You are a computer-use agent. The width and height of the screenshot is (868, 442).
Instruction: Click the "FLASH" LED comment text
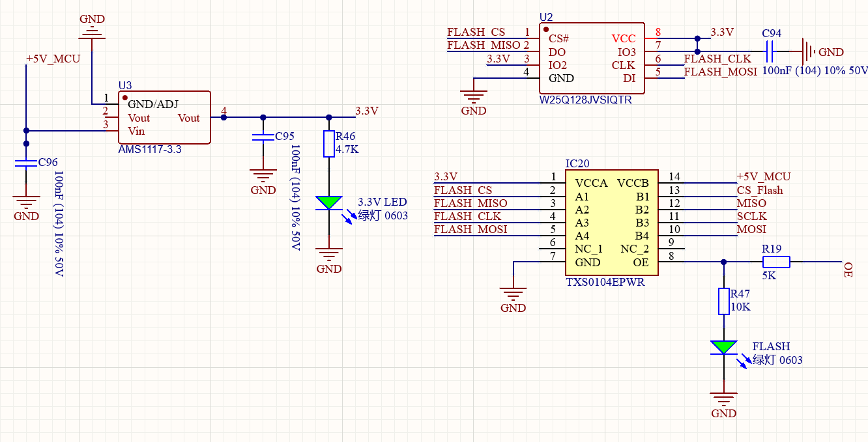771,347
